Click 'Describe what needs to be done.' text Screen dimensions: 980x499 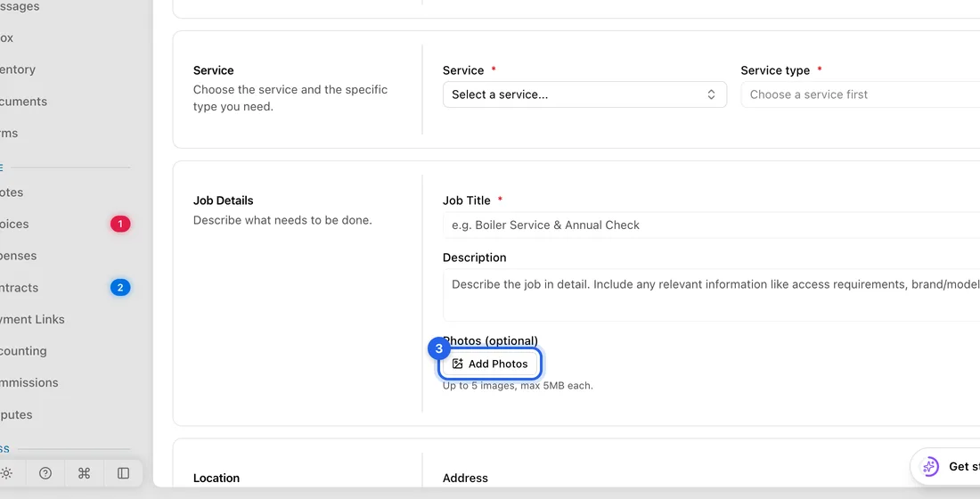tap(282, 220)
